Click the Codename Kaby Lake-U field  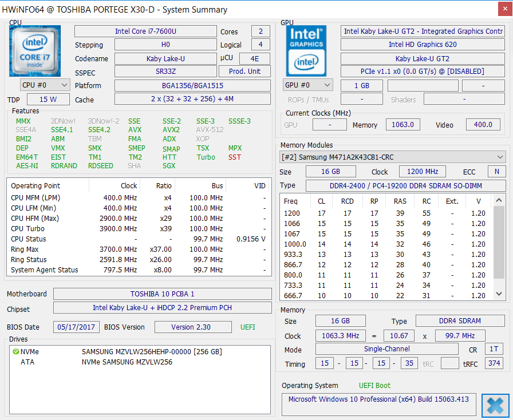pyautogui.click(x=165, y=59)
